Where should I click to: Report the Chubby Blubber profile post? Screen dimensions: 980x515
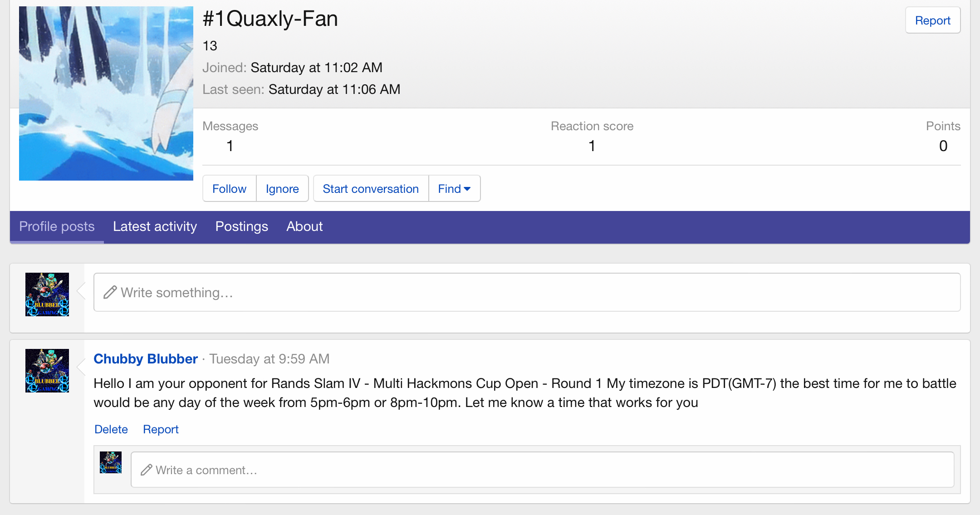pos(161,429)
